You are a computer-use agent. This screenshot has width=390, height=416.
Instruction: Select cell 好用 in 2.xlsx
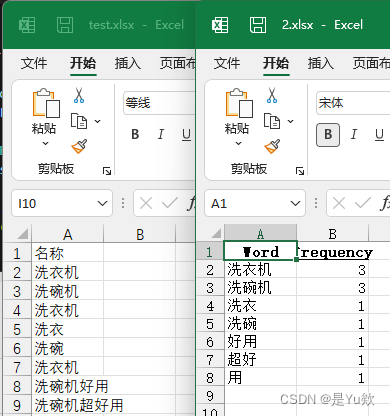coord(260,342)
